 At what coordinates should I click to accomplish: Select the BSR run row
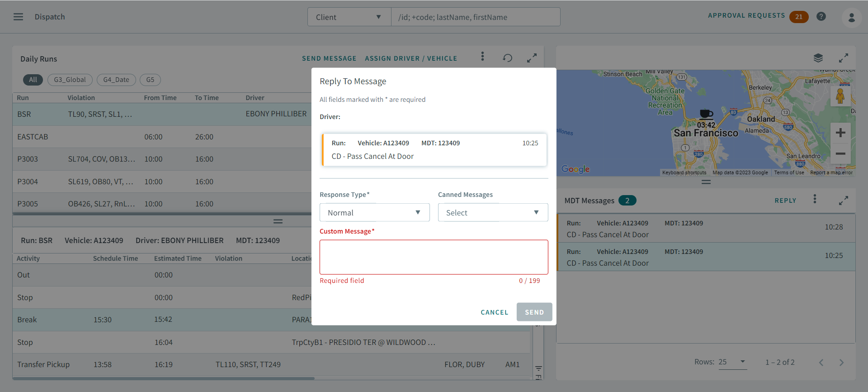click(162, 114)
